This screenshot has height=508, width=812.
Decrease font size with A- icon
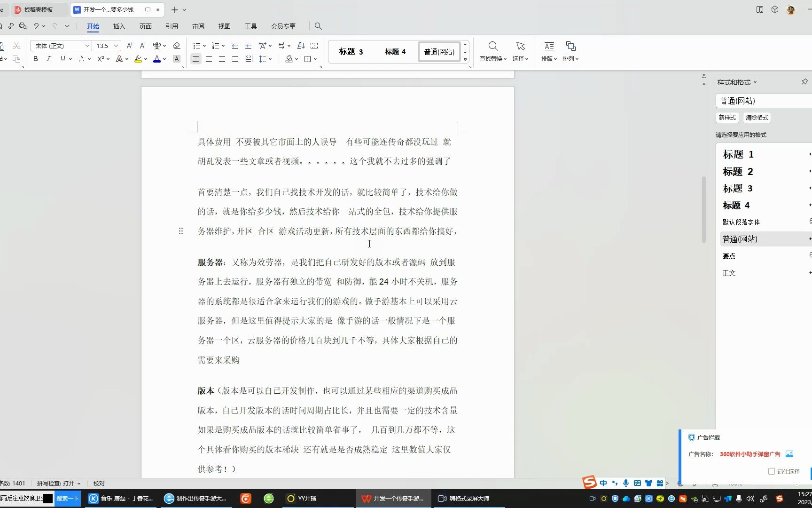[143, 46]
